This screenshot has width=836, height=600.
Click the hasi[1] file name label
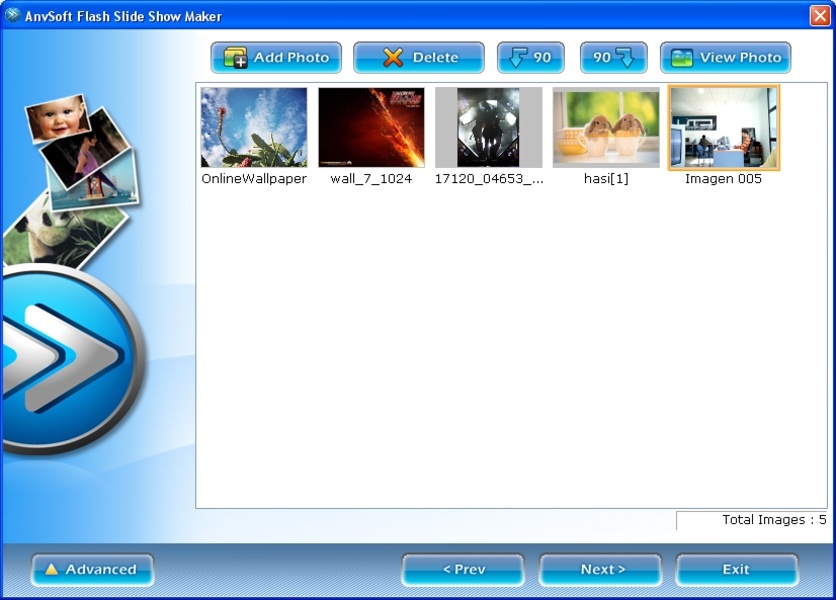pyautogui.click(x=606, y=179)
